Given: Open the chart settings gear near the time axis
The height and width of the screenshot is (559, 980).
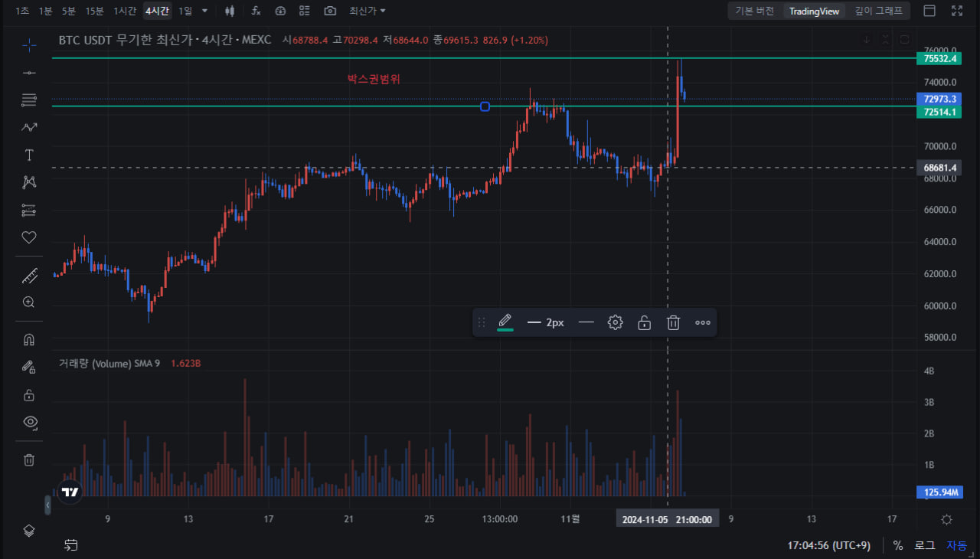Looking at the screenshot, I should (x=946, y=519).
